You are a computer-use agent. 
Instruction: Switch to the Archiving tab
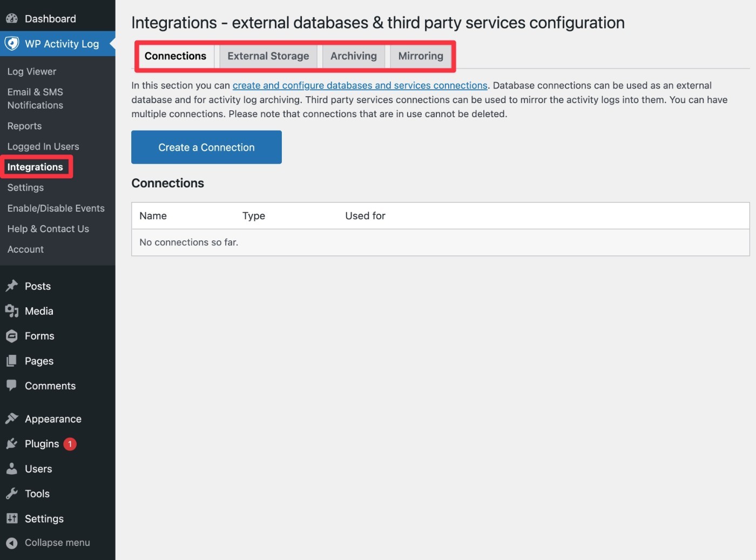[x=354, y=56]
